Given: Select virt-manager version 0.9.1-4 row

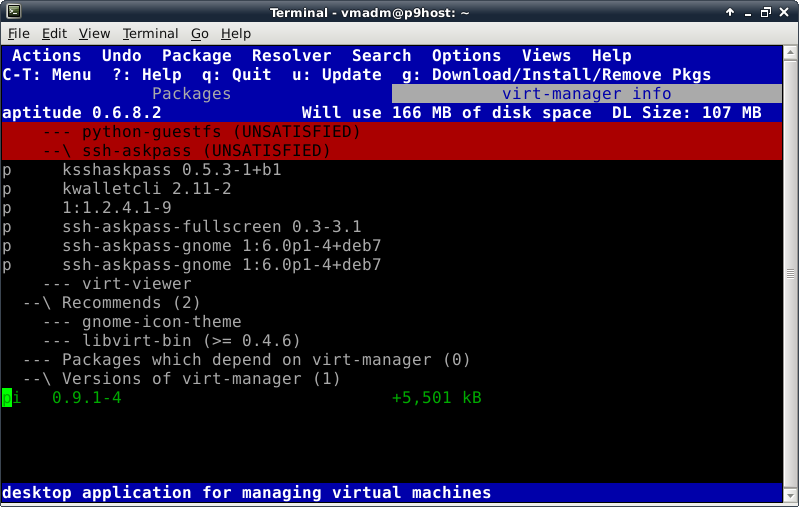Looking at the screenshot, I should [x=87, y=398].
